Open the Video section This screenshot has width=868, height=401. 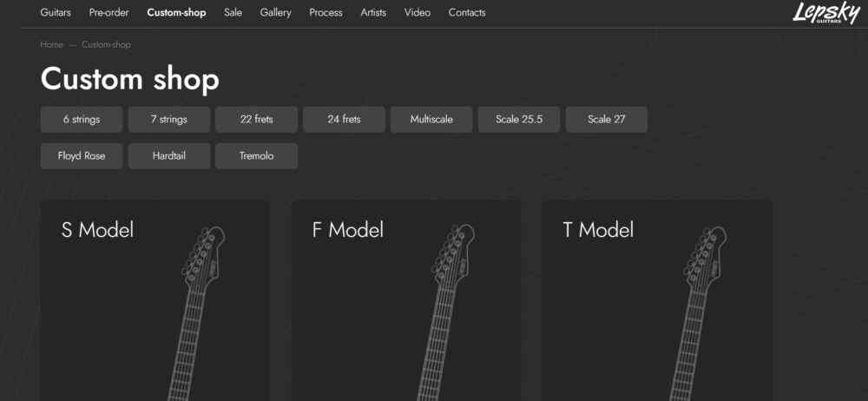(417, 13)
